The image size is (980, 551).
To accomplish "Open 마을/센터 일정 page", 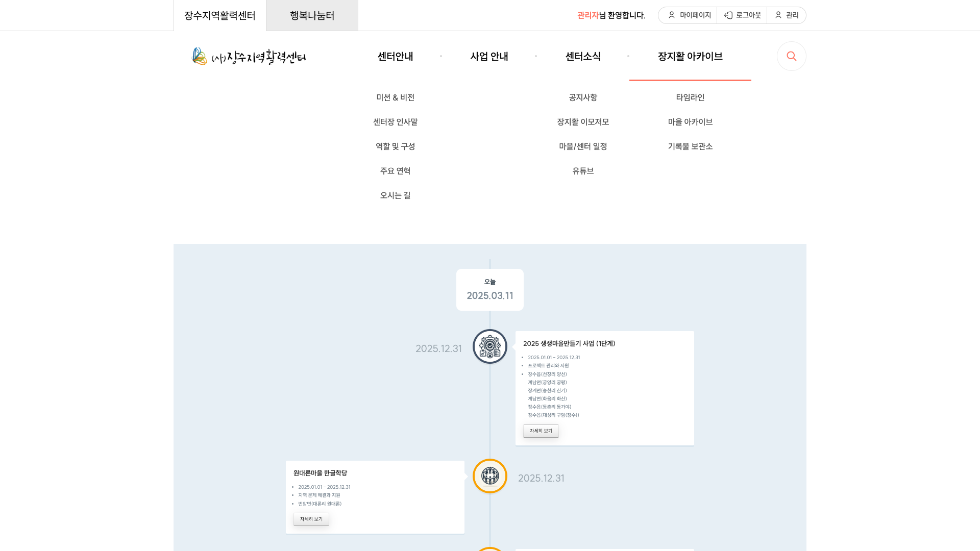I will pyautogui.click(x=583, y=146).
